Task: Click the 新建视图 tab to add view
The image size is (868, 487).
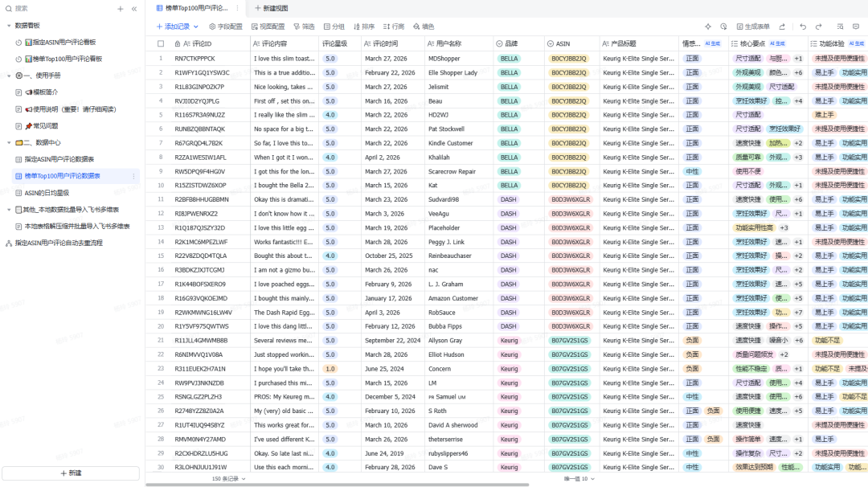Action: [x=271, y=8]
